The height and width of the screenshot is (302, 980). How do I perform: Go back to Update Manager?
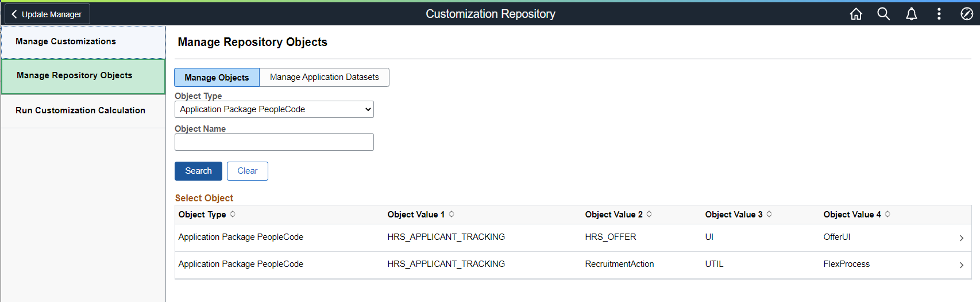tap(47, 14)
